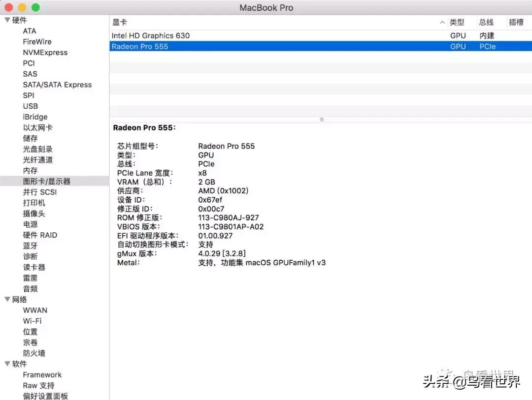View the 内存 memory information page
Viewport: 532px width, 400px height.
click(x=30, y=170)
